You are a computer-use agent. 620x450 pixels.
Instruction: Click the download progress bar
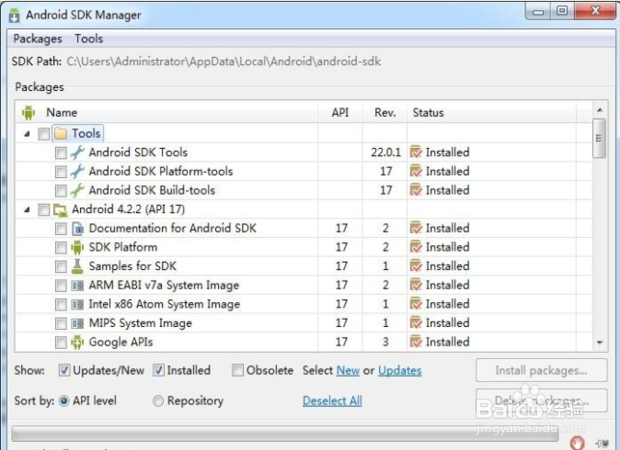tap(285, 434)
